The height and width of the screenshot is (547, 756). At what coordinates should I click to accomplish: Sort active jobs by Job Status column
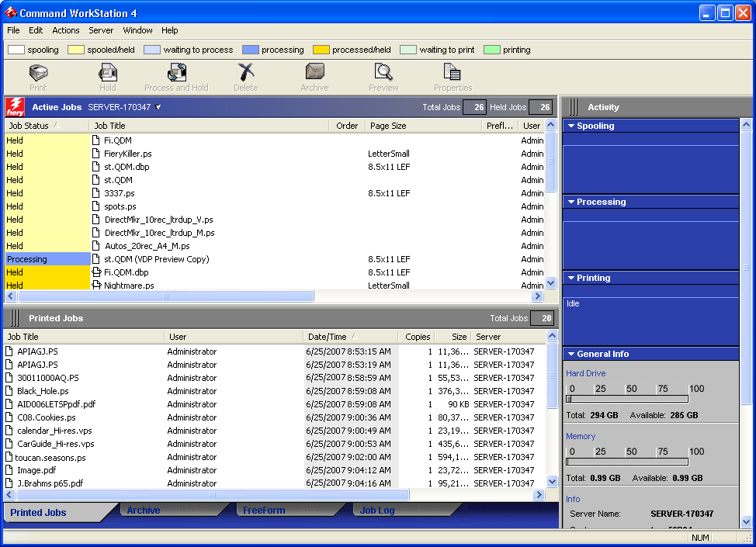tap(47, 126)
